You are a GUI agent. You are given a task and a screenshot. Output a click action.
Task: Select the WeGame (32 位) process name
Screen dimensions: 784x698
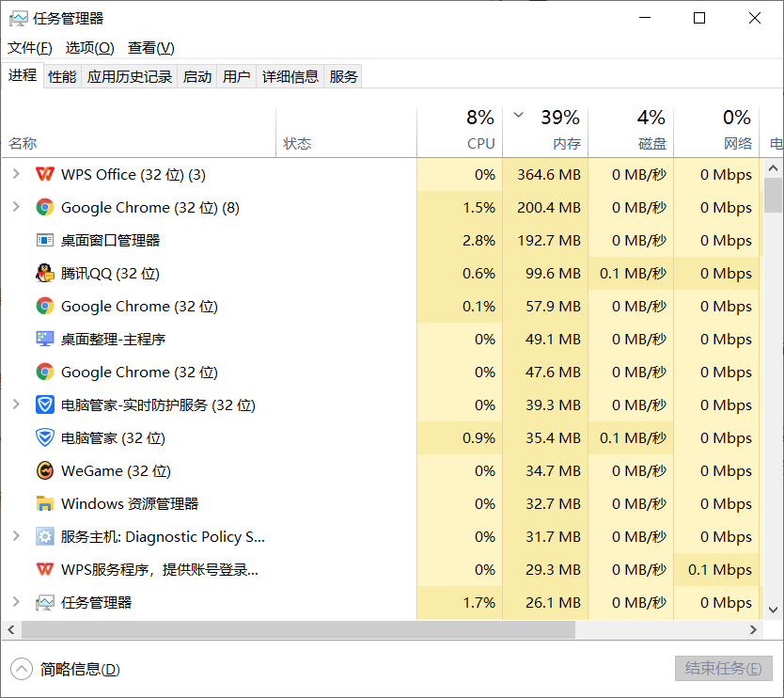[x=116, y=471]
